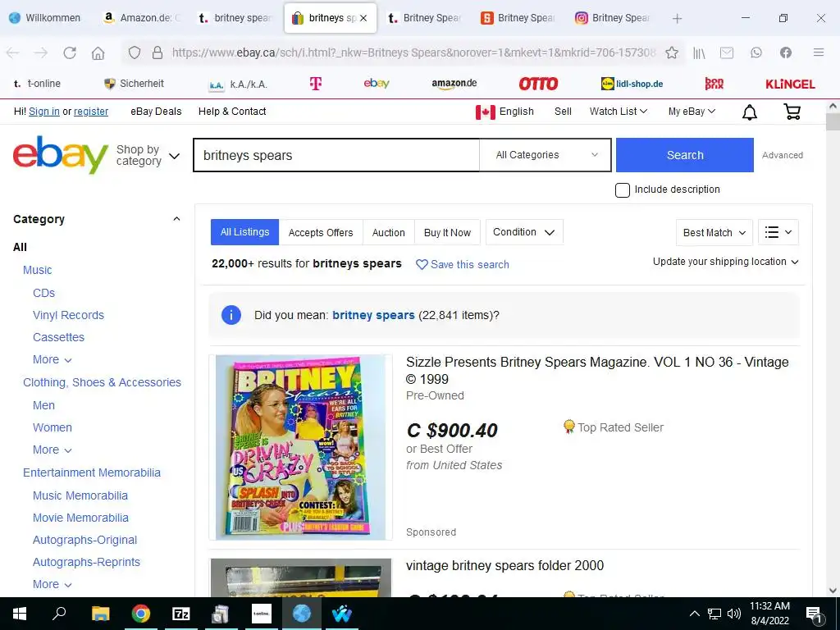This screenshot has width=840, height=630.
Task: Expand More under Music
Action: pos(52,359)
